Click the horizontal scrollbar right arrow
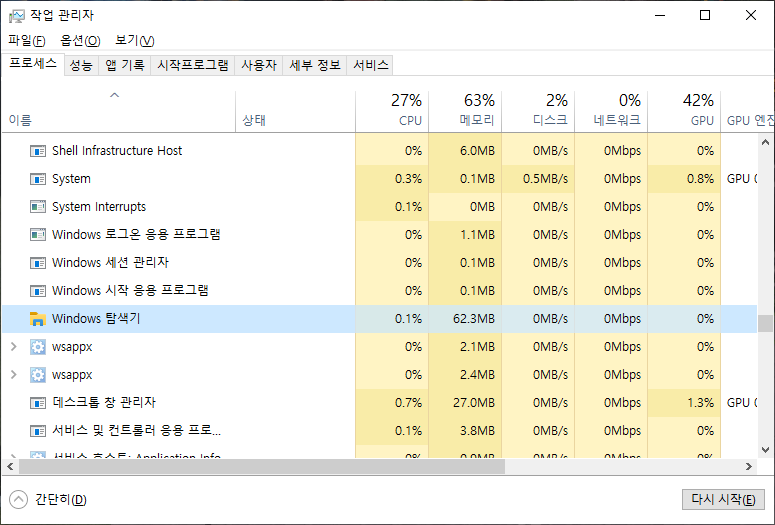Screen dimensions: 775x525 pyautogui.click(x=749, y=466)
